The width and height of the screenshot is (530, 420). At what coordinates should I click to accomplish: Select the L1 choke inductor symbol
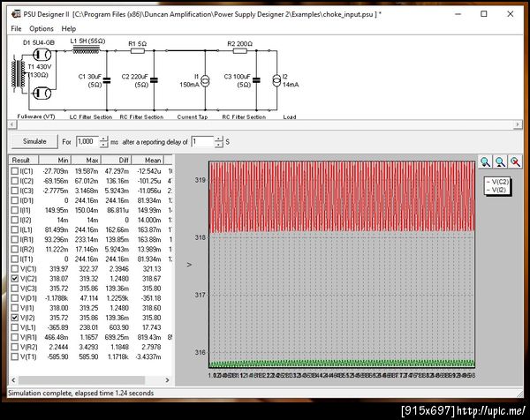[x=87, y=50]
